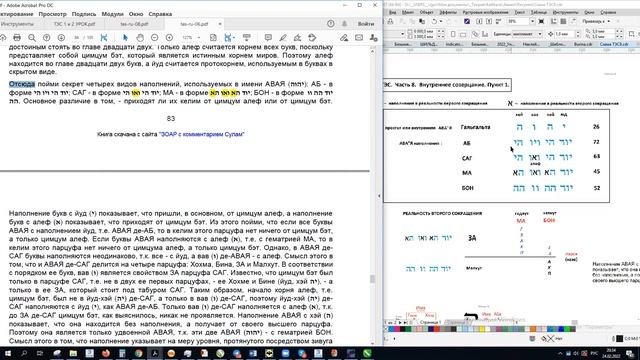640x360 pixels.
Task: Open the Windows notification center icon
Action: (x=630, y=353)
